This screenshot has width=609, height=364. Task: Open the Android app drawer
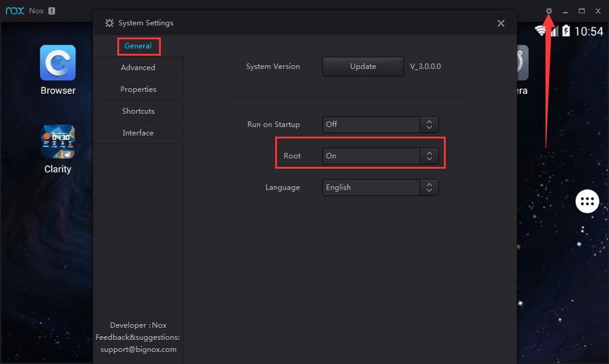(587, 201)
